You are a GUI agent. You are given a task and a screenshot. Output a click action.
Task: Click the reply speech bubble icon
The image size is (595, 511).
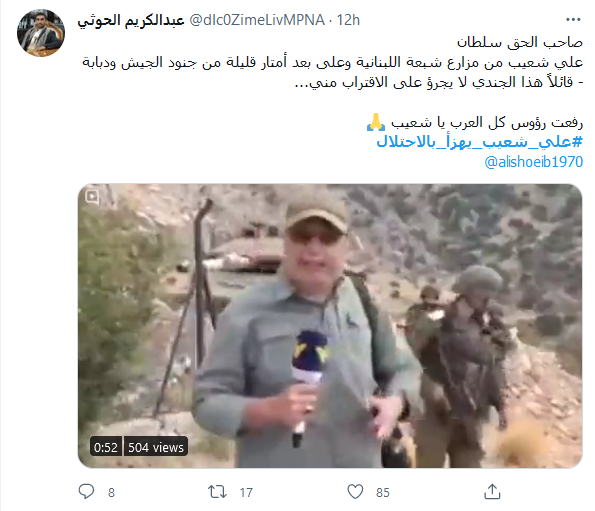[x=86, y=492]
